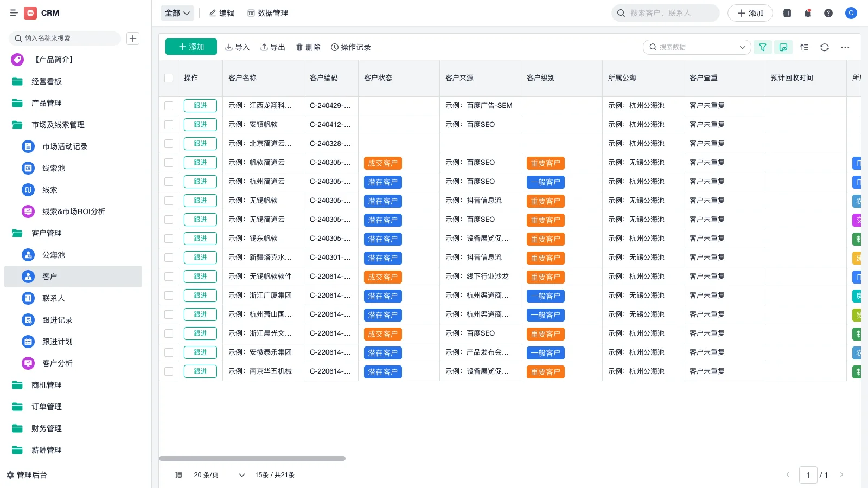Viewport: 868px width, 488px height.
Task: Click 跟进 for 示例：无锡帆软软件
Action: (200, 277)
